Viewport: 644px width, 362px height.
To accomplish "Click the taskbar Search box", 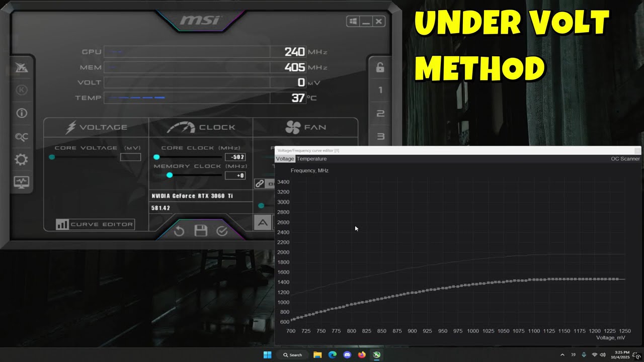I will pos(293,355).
